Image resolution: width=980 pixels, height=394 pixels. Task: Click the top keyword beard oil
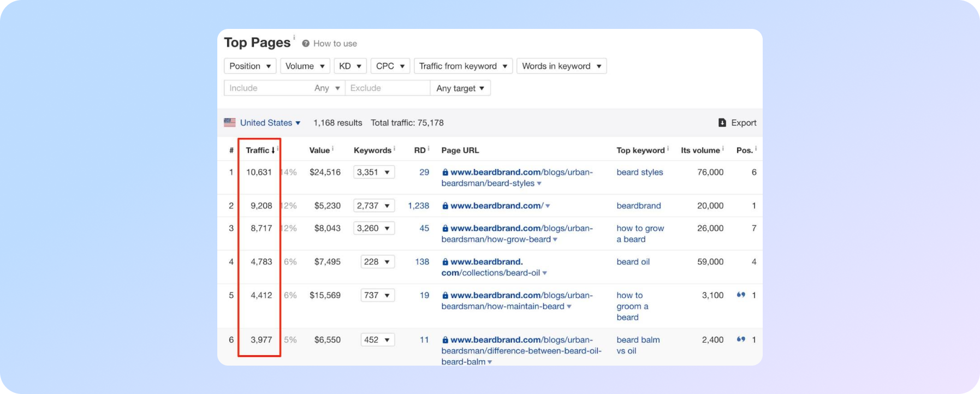pos(633,262)
